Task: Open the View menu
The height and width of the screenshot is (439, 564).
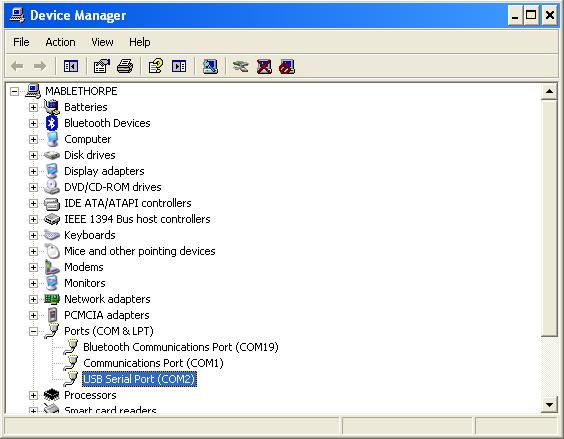Action: [102, 42]
